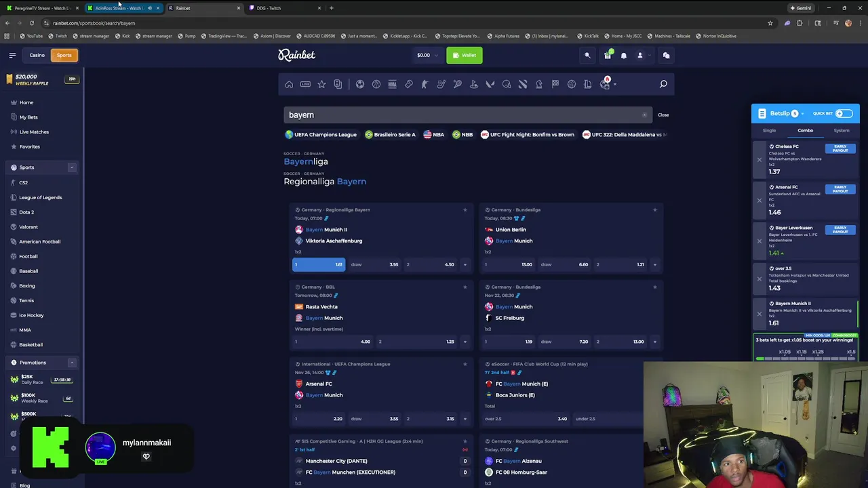
Task: Deselect the 1.61 home odds for Bayern Munich II
Action: (319, 264)
